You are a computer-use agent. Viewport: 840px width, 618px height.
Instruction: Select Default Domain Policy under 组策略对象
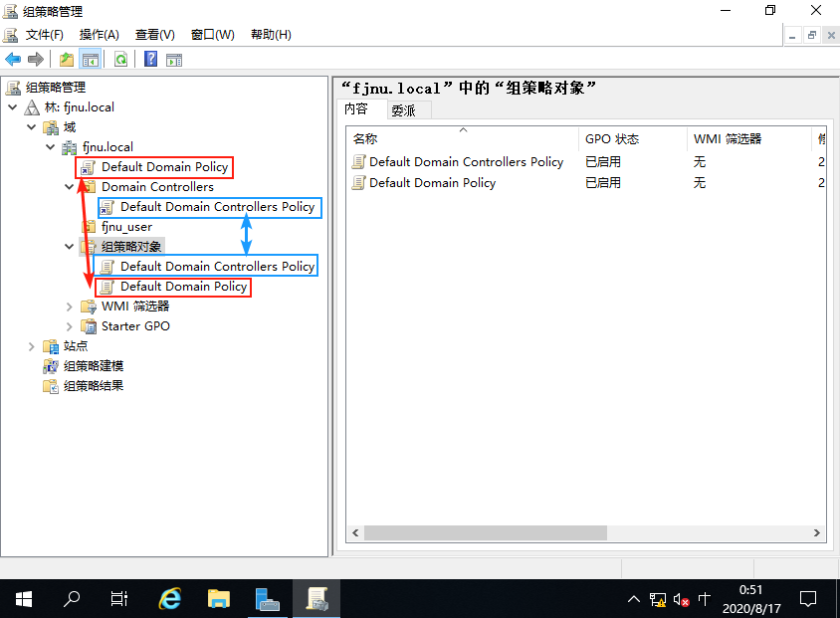click(x=183, y=287)
